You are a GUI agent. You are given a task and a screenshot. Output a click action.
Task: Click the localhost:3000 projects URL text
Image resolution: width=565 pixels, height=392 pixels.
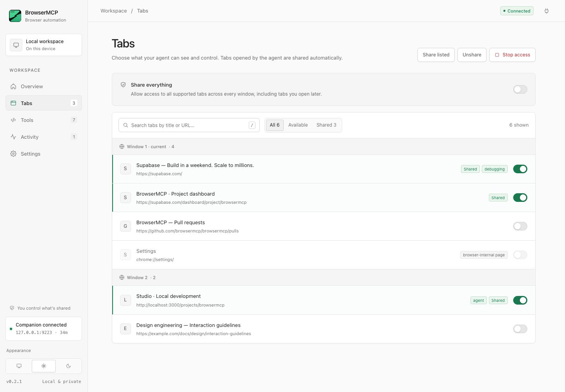tap(180, 305)
